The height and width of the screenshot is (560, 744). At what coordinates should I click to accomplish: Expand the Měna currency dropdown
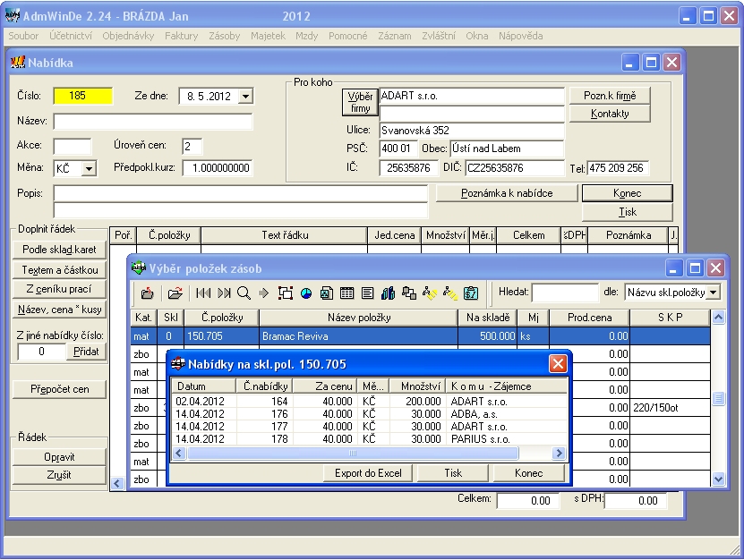[x=89, y=168]
